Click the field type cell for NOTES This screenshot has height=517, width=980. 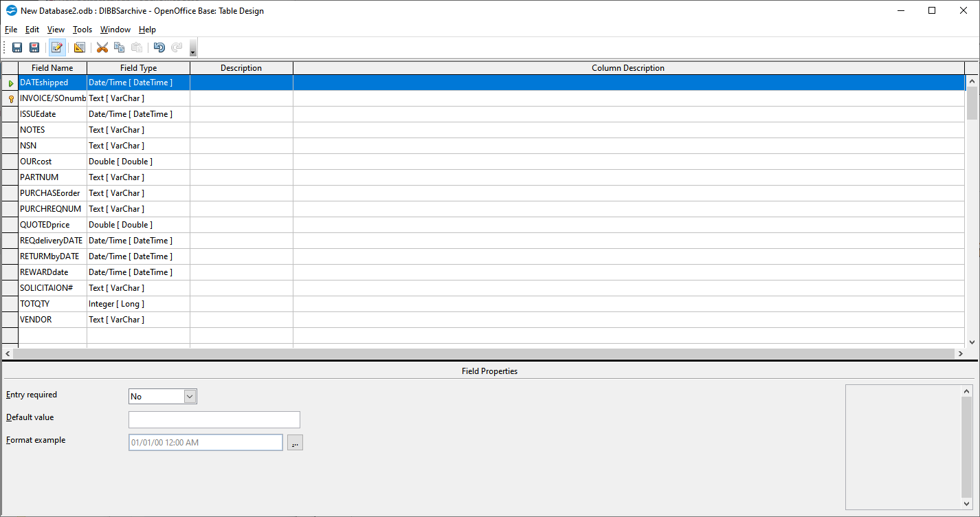[138, 130]
